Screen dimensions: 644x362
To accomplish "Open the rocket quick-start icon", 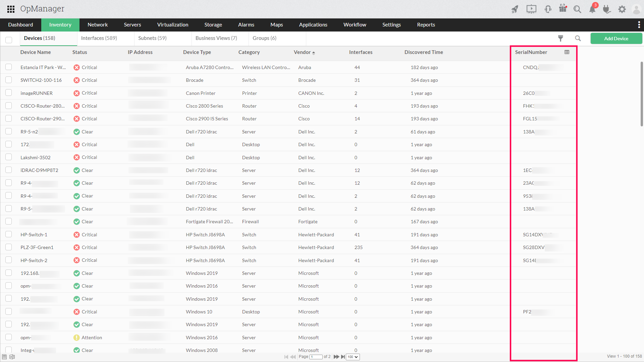I will [x=515, y=9].
